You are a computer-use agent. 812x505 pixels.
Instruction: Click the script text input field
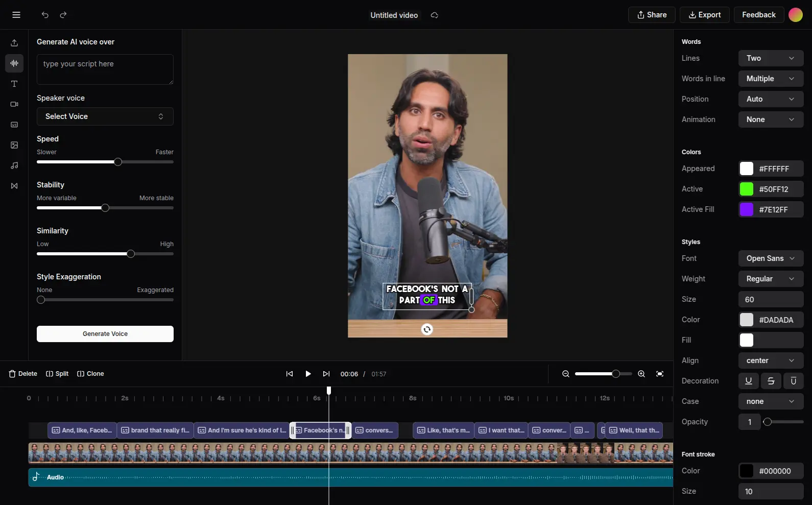click(x=105, y=69)
